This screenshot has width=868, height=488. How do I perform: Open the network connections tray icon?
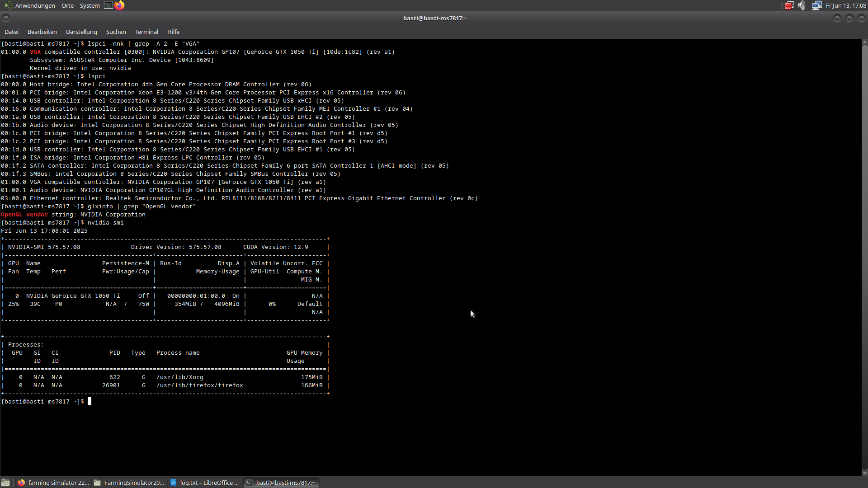click(816, 5)
